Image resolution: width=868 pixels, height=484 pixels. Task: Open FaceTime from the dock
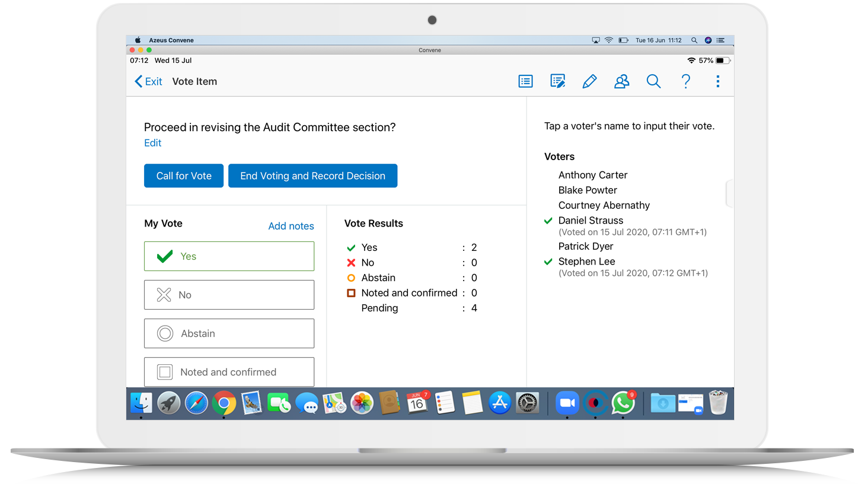pyautogui.click(x=279, y=403)
